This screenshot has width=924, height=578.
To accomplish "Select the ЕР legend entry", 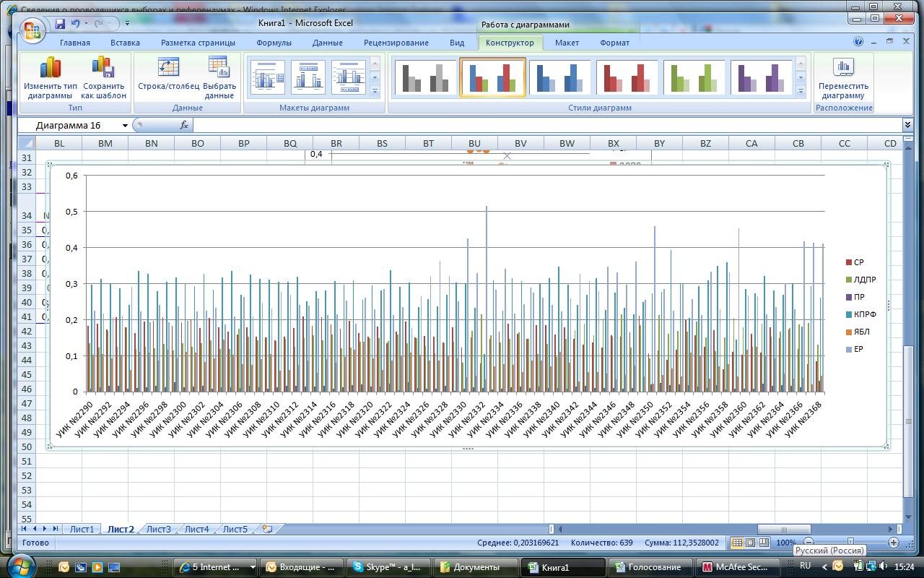I will click(854, 349).
